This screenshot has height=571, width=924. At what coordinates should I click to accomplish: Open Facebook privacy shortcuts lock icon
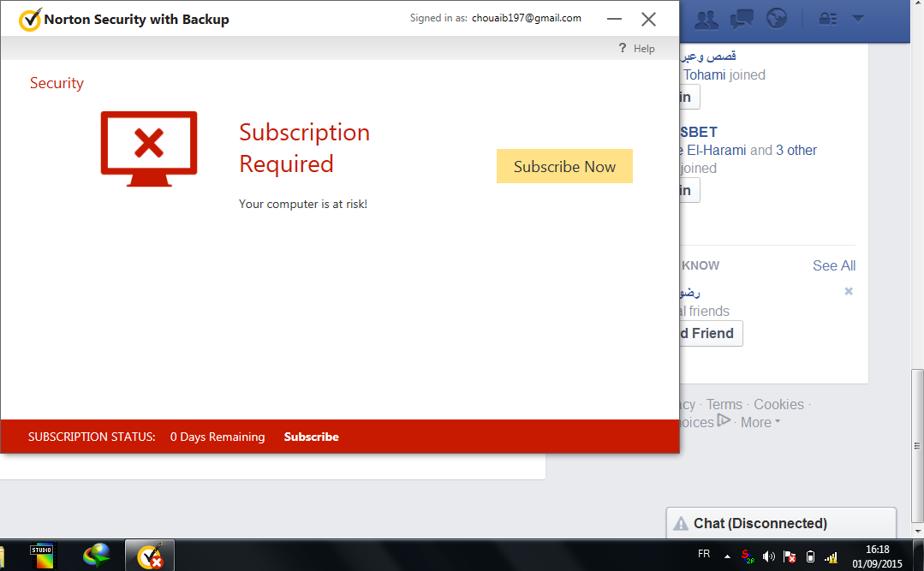tap(827, 19)
